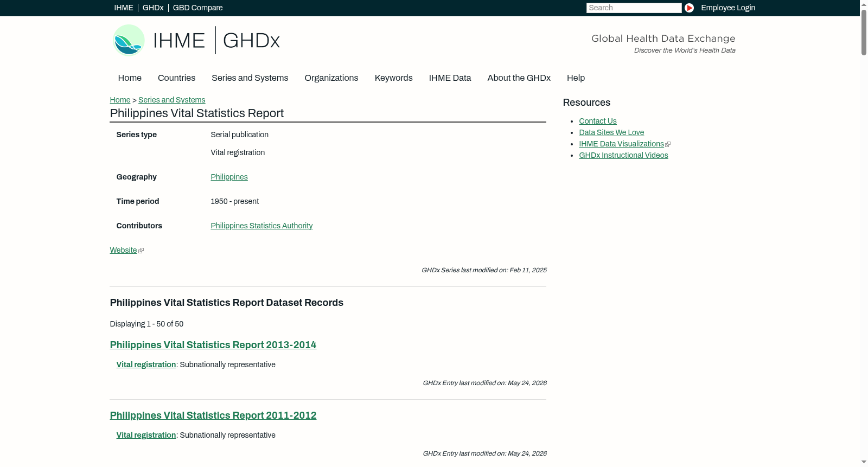Open GHDx Instructional Videos link
The height and width of the screenshot is (467, 868).
click(623, 155)
